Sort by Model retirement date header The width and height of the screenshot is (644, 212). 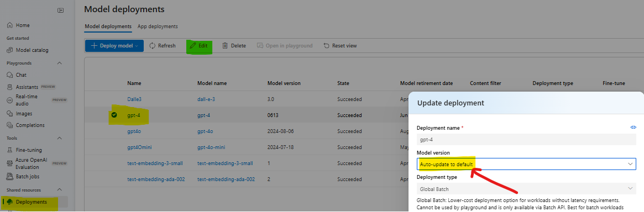click(x=426, y=83)
